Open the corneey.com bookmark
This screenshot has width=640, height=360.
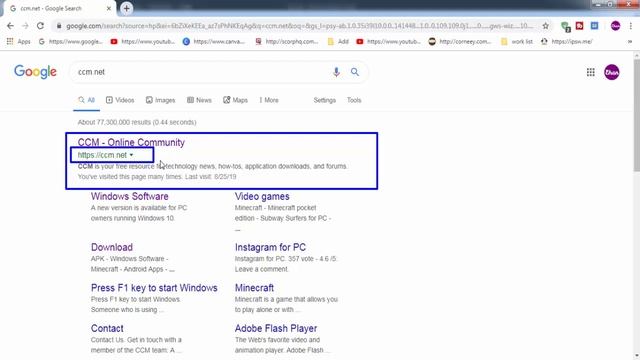click(460, 41)
